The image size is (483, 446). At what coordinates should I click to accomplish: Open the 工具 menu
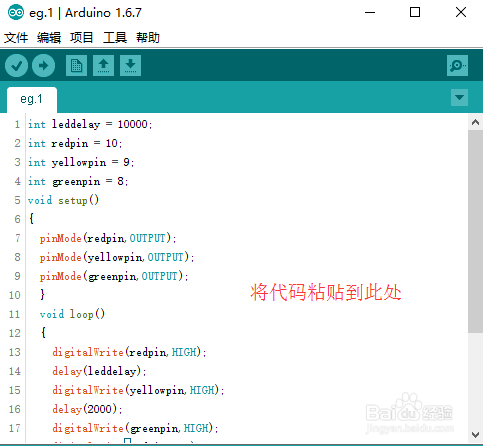coord(115,38)
